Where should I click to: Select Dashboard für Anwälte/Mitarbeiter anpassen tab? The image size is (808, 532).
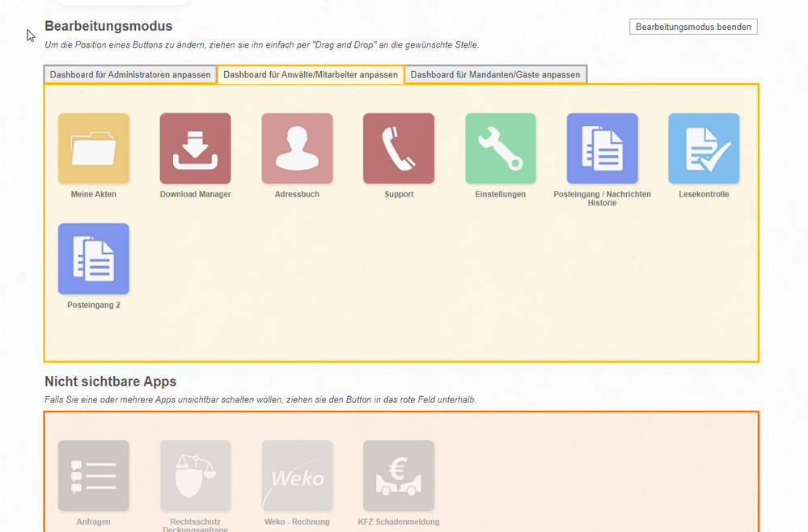[311, 74]
